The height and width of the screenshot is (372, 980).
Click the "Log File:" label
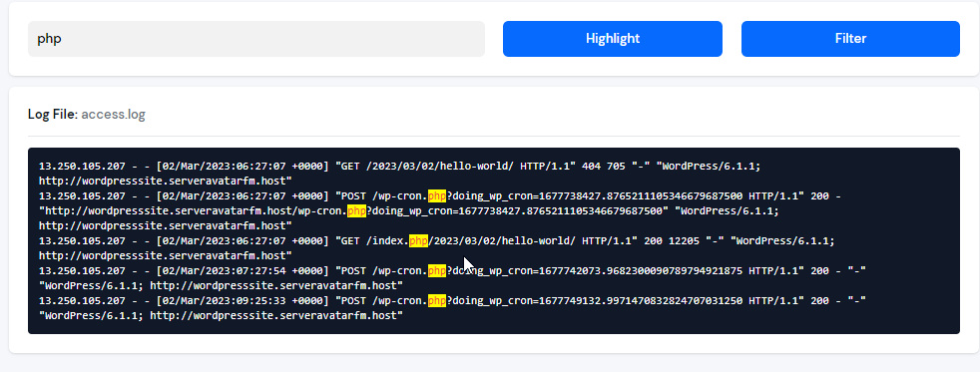(53, 115)
